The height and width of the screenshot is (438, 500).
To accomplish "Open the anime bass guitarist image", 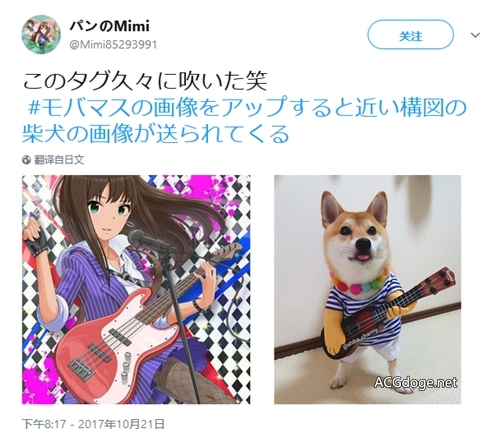I will pos(136,289).
